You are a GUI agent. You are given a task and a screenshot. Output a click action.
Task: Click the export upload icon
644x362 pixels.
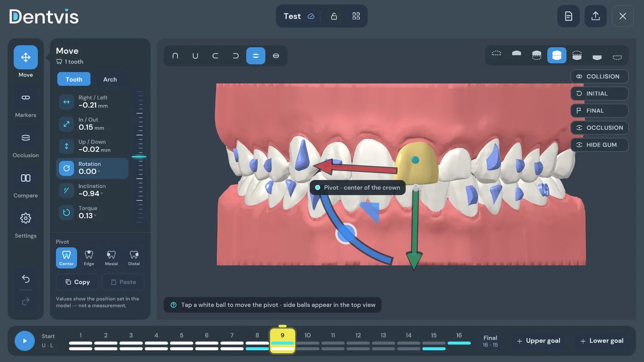click(596, 16)
